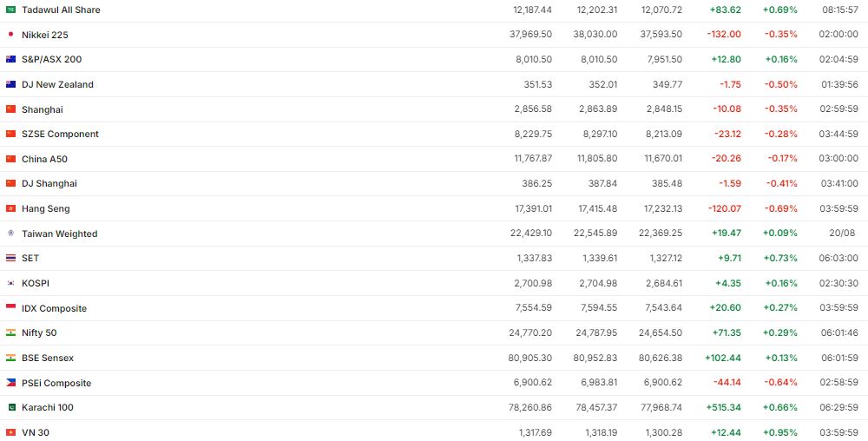Click the South Korea flag beside KOSPI
Viewport: 868px width, 441px height.
[10, 283]
